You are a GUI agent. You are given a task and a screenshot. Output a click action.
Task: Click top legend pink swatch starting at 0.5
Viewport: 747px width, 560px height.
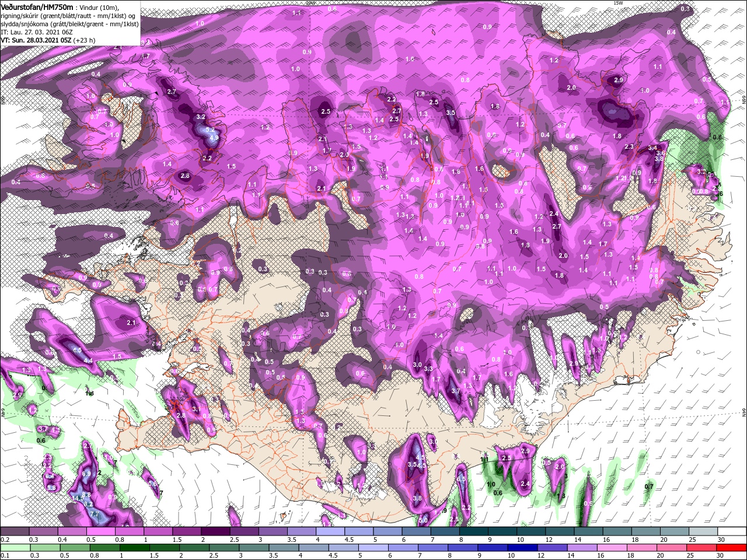pos(100,532)
